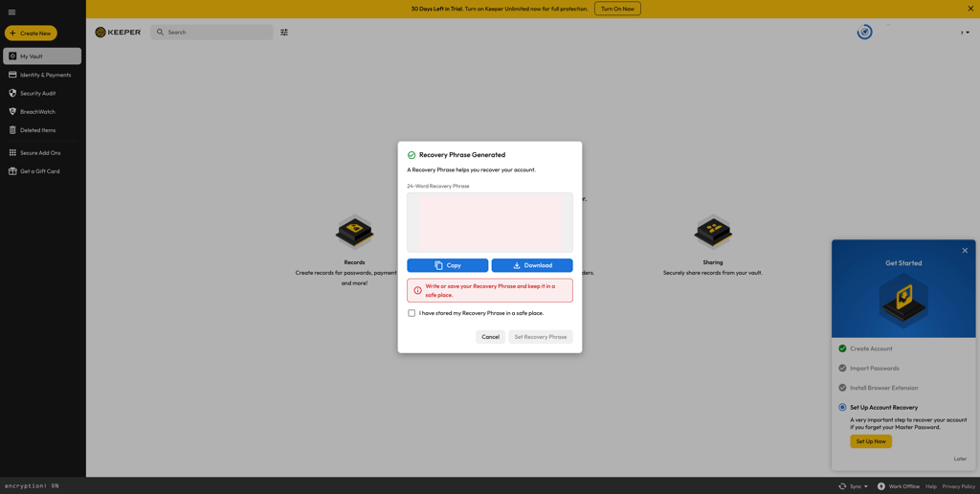Click the Identity & Payments card icon
Viewport: 980px width, 494px height.
pos(12,75)
